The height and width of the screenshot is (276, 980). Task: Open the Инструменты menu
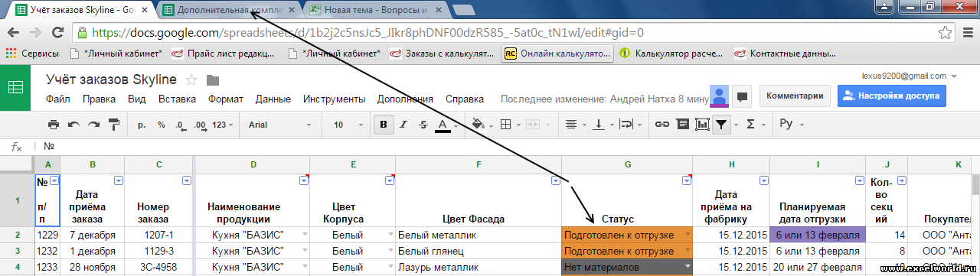coord(334,99)
